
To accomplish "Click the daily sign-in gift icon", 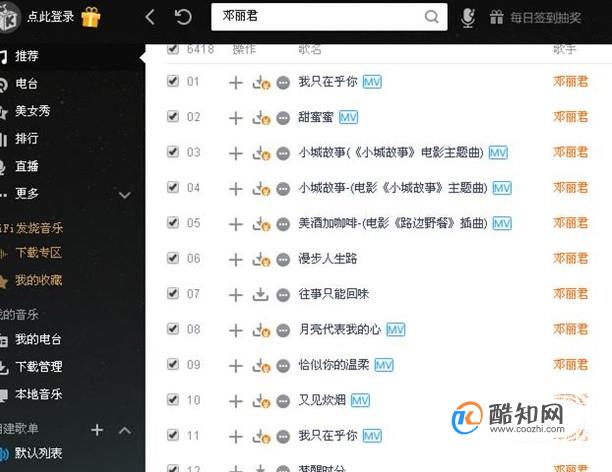I will (496, 18).
